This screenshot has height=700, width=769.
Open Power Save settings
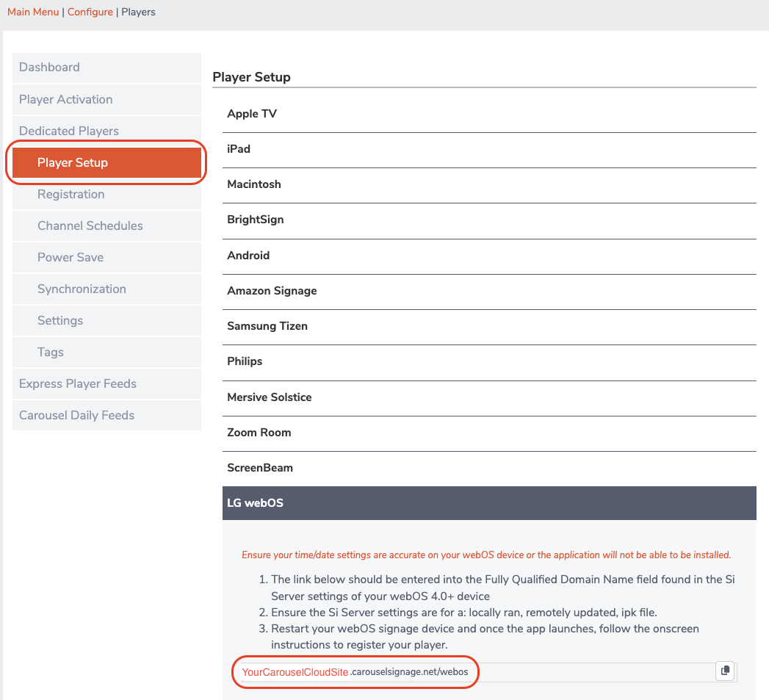tap(106, 257)
